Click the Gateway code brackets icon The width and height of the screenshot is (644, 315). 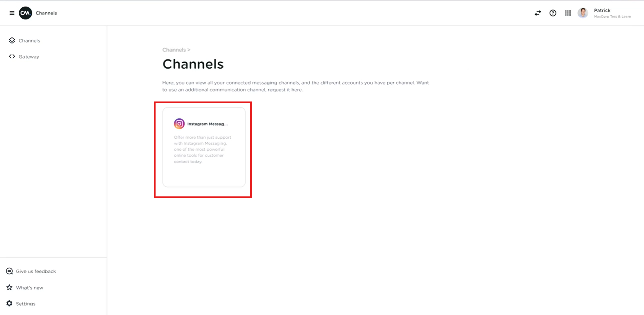12,57
